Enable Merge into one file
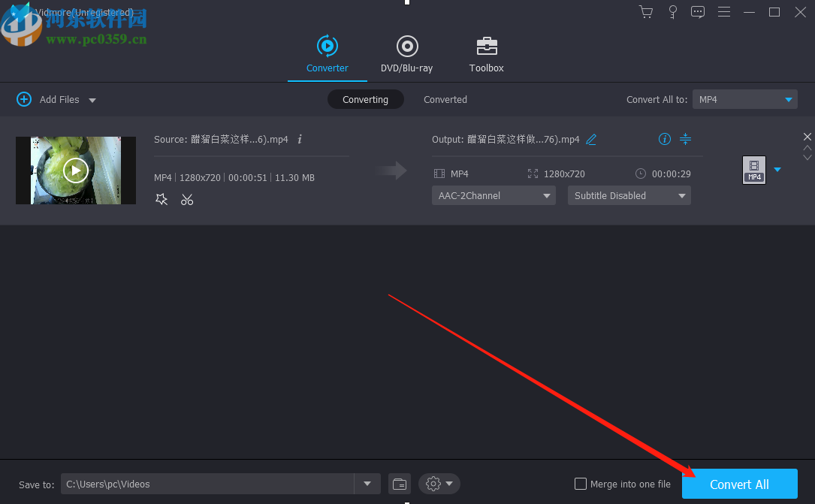 click(581, 484)
